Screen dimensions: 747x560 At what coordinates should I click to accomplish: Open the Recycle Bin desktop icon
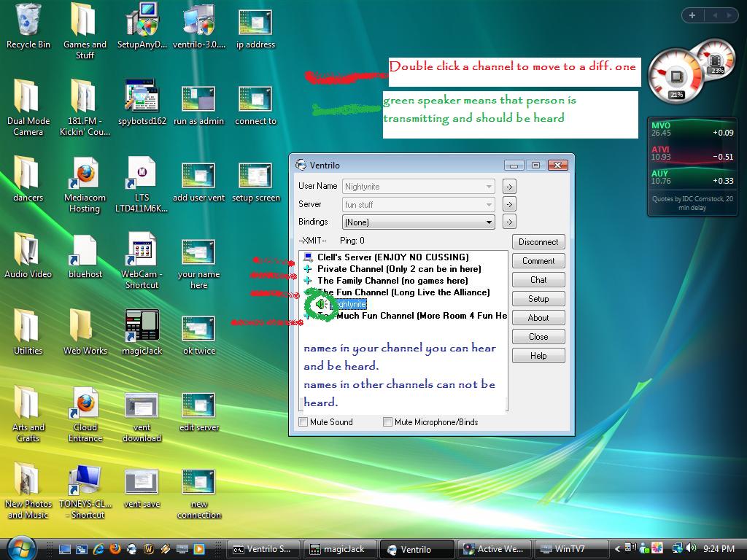(x=28, y=26)
